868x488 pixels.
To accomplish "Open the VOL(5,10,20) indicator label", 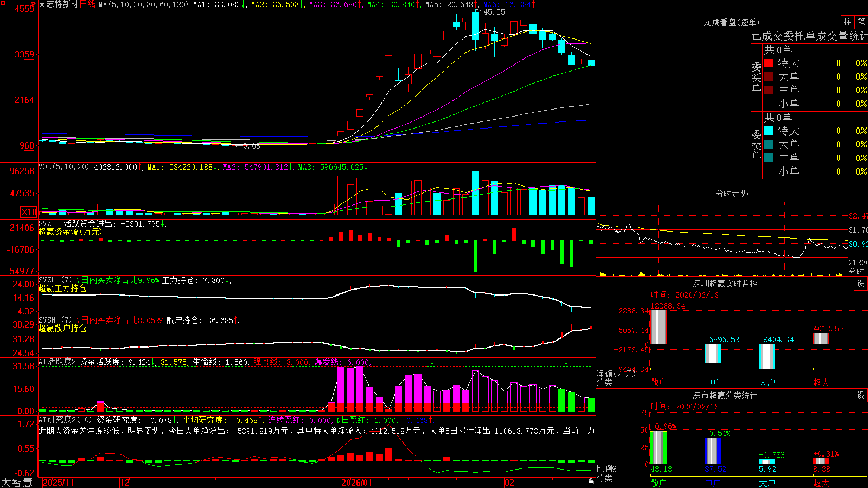I will (63, 167).
